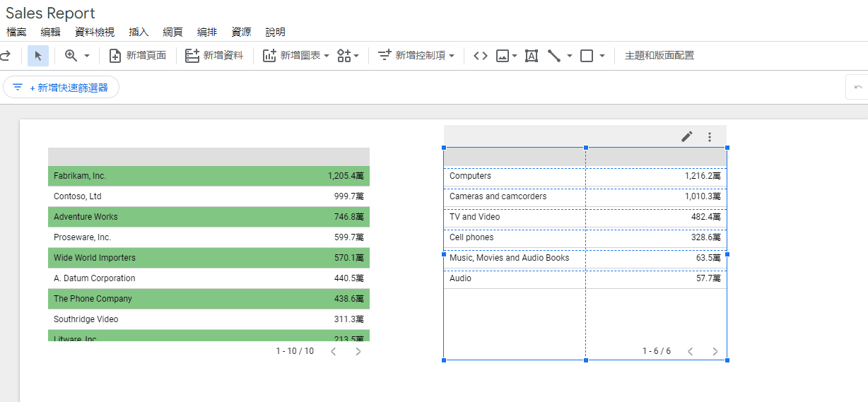868x402 pixels.
Task: Click the zoom magnifier icon
Action: 71,56
